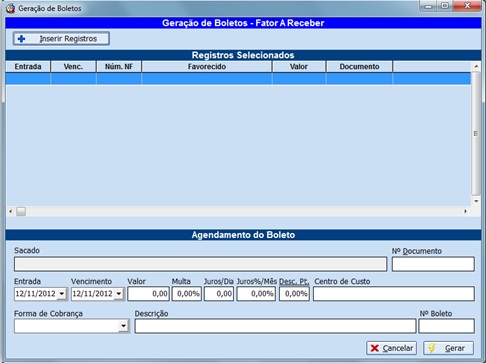Click the horizontal scrollbar left arrow
This screenshot has width=486, height=363.
[x=11, y=211]
